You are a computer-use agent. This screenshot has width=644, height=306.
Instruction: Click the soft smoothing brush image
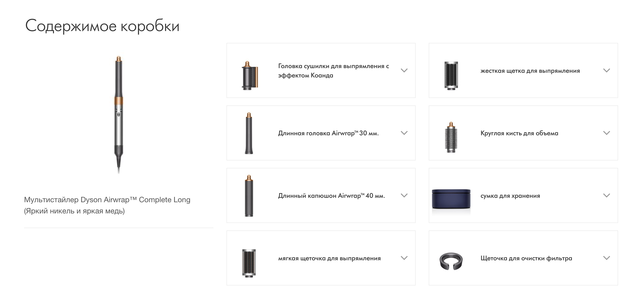click(x=249, y=263)
